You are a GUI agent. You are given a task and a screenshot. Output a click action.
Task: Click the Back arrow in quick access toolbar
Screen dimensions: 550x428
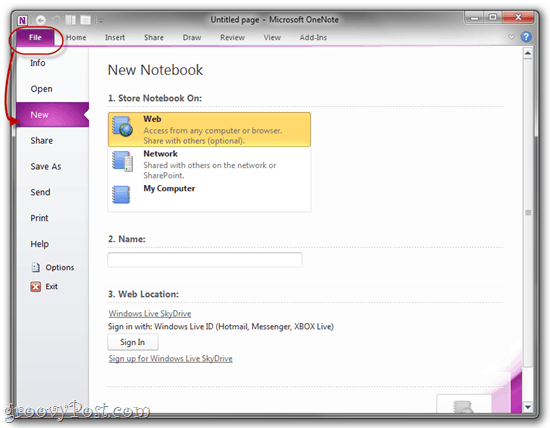41,20
